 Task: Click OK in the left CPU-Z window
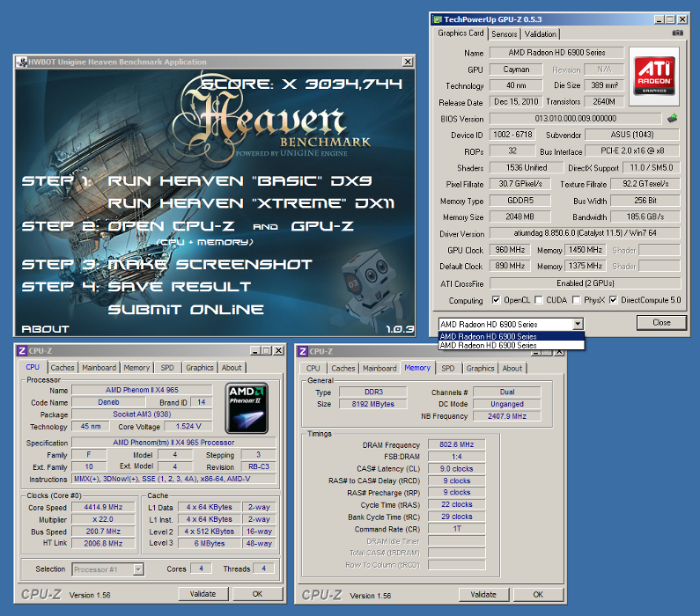(x=257, y=594)
